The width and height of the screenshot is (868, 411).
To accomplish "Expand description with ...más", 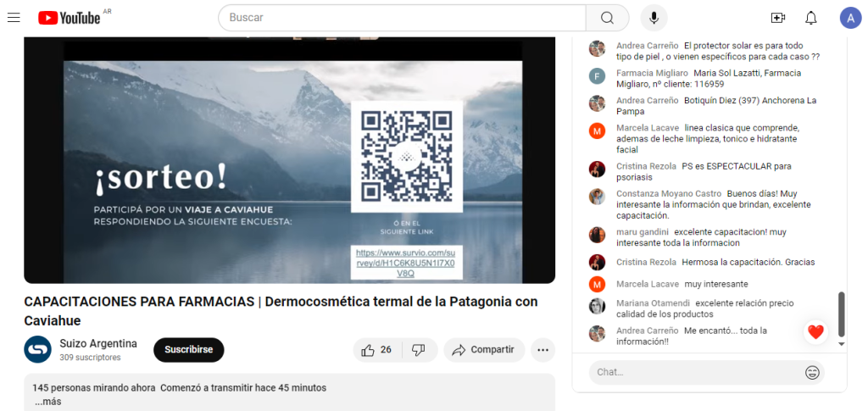I will 47,402.
